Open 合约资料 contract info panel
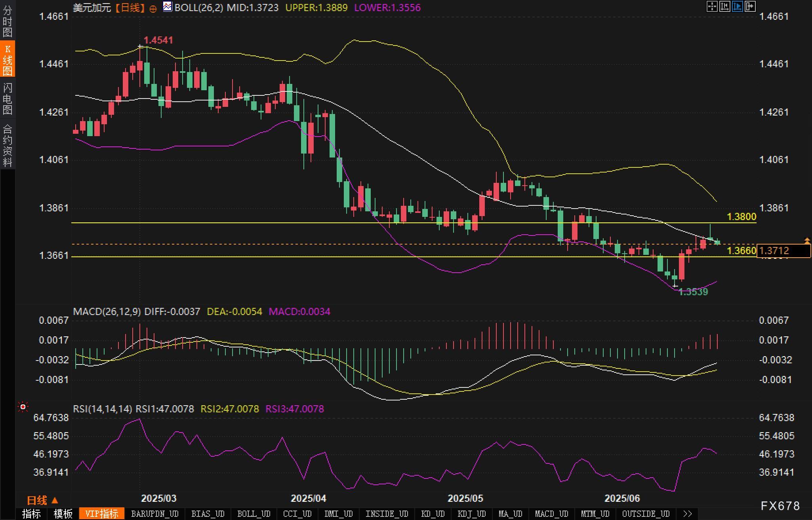Image resolution: width=812 pixels, height=520 pixels. [x=8, y=146]
